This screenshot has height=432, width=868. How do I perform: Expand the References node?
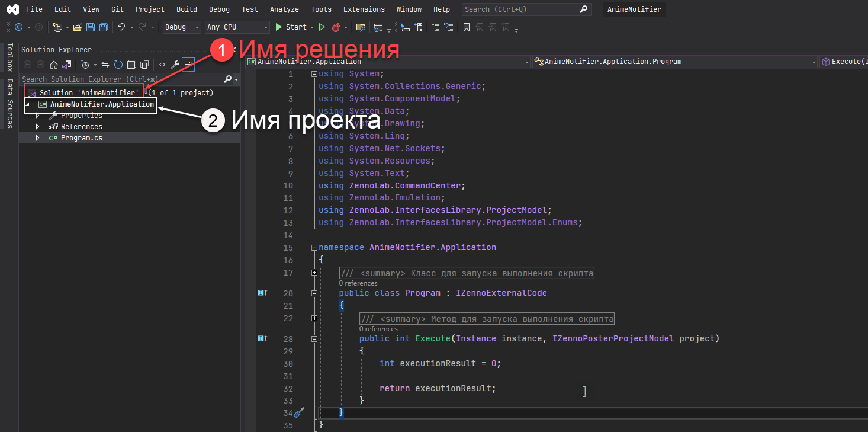pos(38,127)
